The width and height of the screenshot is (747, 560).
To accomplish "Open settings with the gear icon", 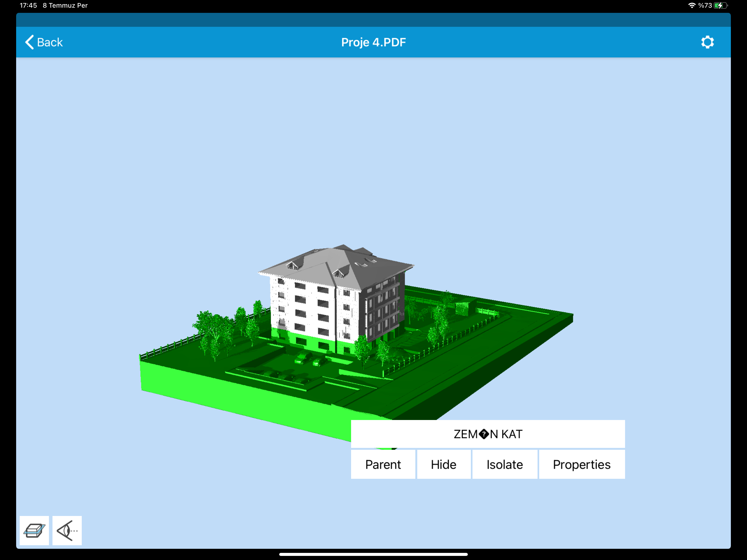I will point(707,42).
